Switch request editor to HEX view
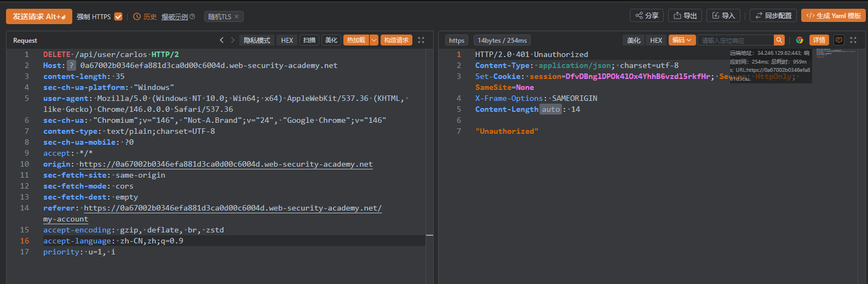Viewport: 868px width, 284px height. (x=287, y=40)
